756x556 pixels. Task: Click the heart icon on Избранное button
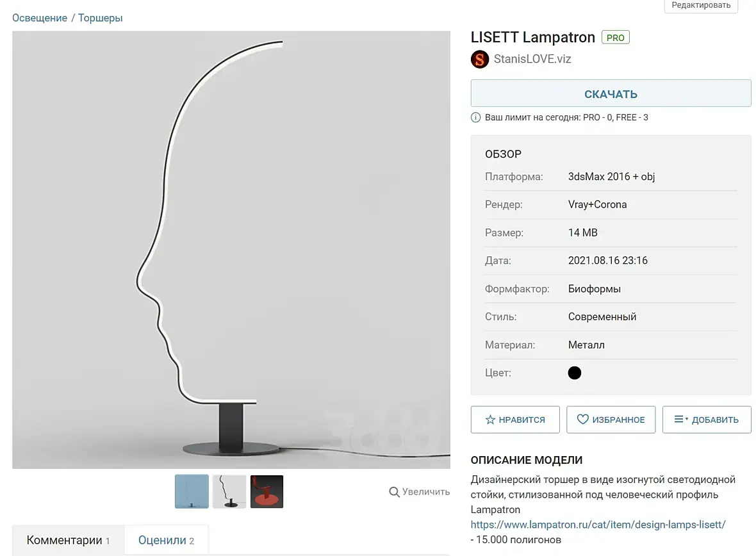pyautogui.click(x=582, y=419)
